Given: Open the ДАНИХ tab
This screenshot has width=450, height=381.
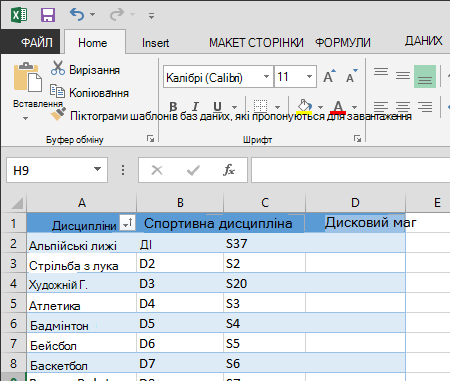Looking at the screenshot, I should tap(423, 41).
